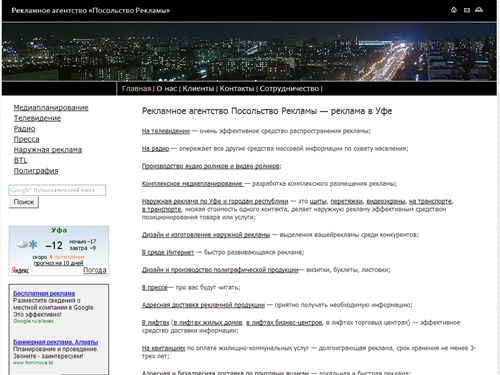Focus the Google custom search field
Screen dimensions: 500x375
[x=57, y=190]
